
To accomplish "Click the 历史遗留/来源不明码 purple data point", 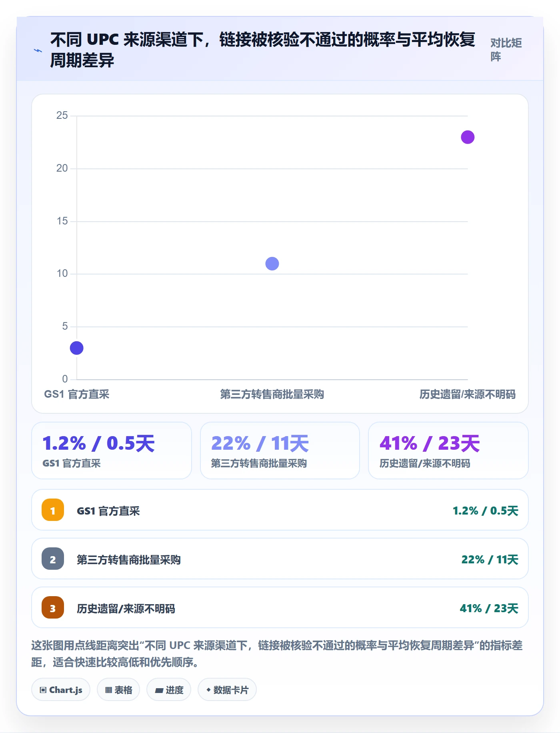I will (x=468, y=137).
